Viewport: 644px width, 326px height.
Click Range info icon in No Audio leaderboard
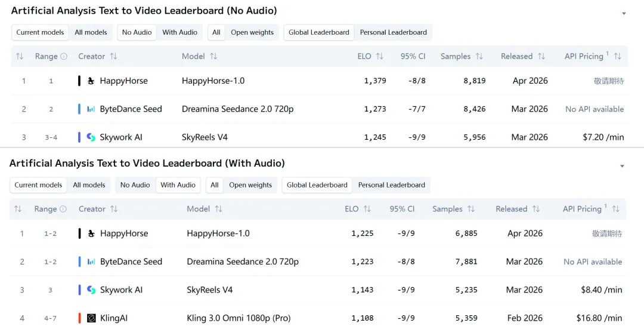(64, 56)
